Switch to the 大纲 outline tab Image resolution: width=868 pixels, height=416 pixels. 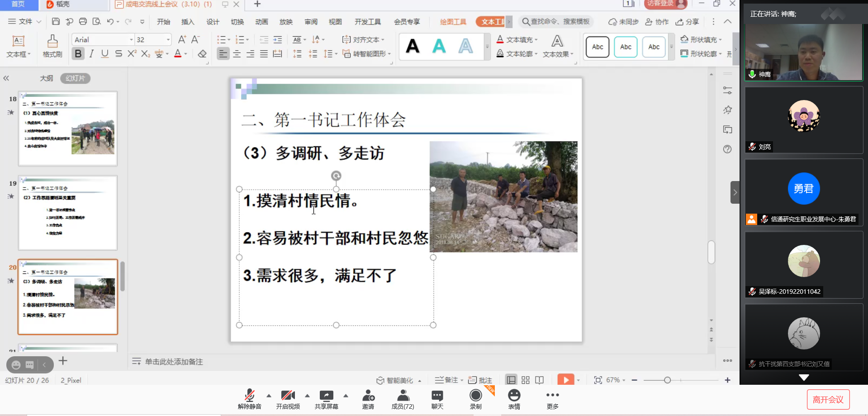46,78
